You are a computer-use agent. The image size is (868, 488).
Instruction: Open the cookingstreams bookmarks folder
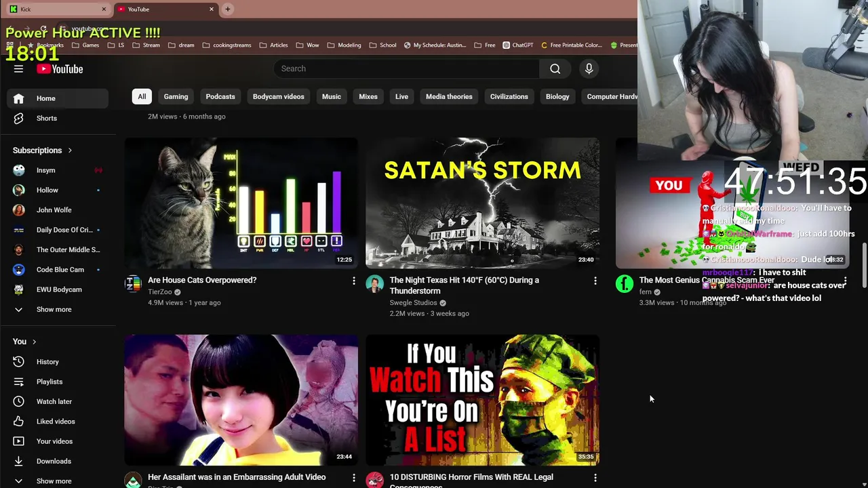(226, 45)
